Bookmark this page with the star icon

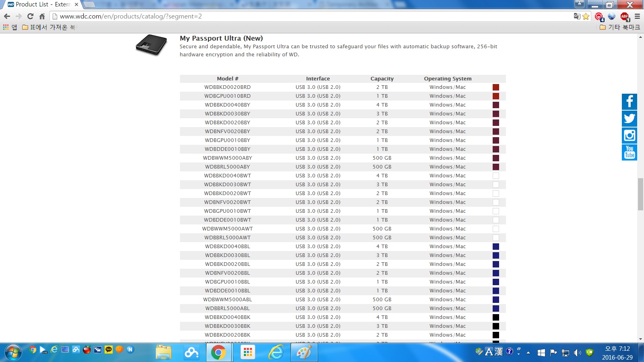[586, 16]
